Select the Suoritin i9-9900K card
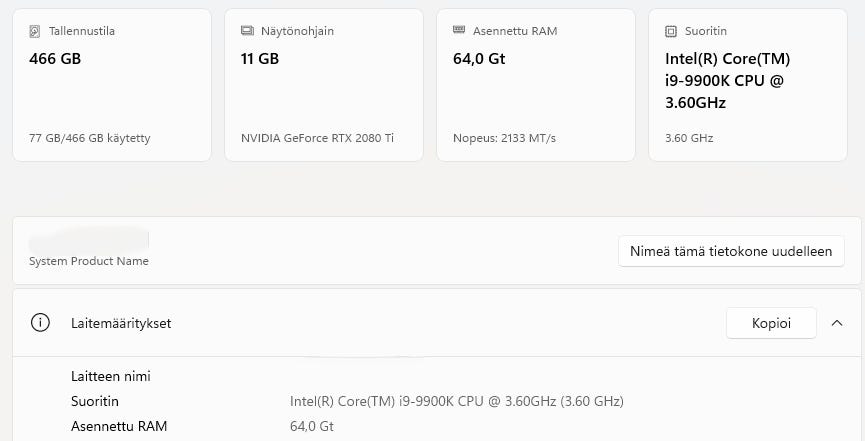This screenshot has height=441, width=865. coord(747,85)
